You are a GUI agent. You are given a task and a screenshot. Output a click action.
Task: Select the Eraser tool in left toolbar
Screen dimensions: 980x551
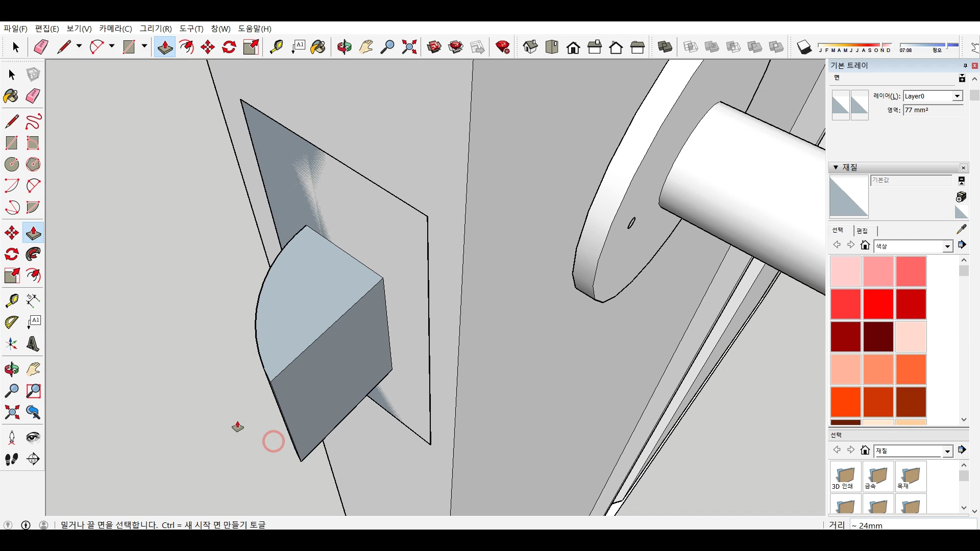[33, 96]
